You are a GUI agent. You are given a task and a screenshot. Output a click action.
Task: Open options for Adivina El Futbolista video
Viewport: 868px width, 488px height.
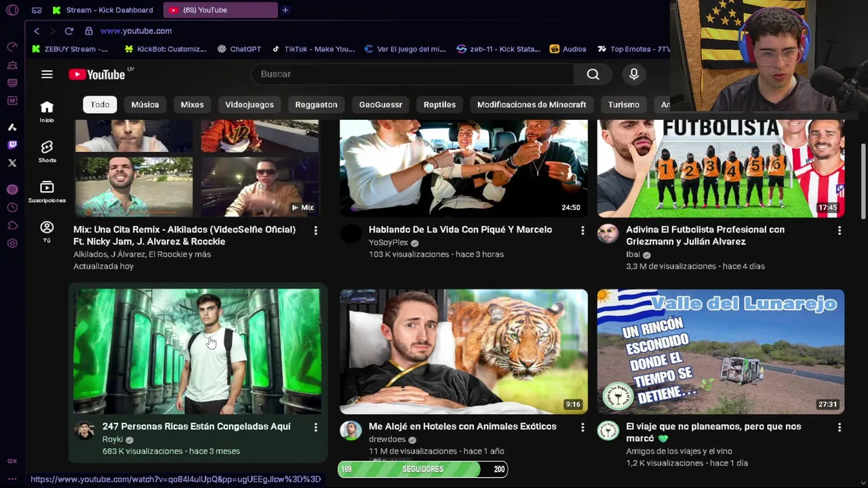coord(840,230)
